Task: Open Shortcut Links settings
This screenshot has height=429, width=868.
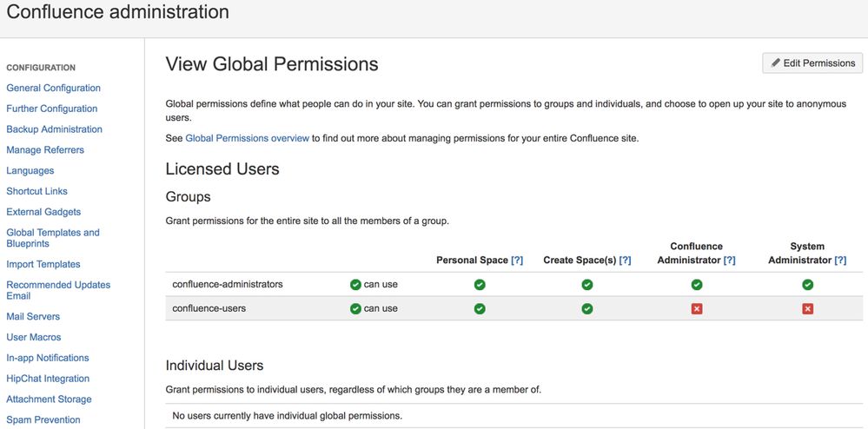Action: 37,191
